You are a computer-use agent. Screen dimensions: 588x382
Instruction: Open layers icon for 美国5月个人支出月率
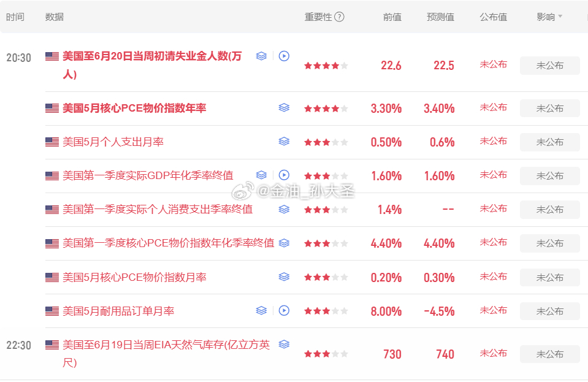point(284,142)
